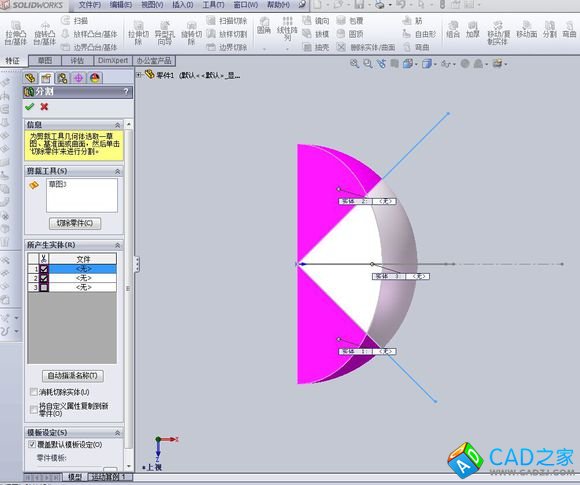This screenshot has width=580, height=485.
Task: Click the Zoom to Fit icon
Action: click(x=354, y=64)
